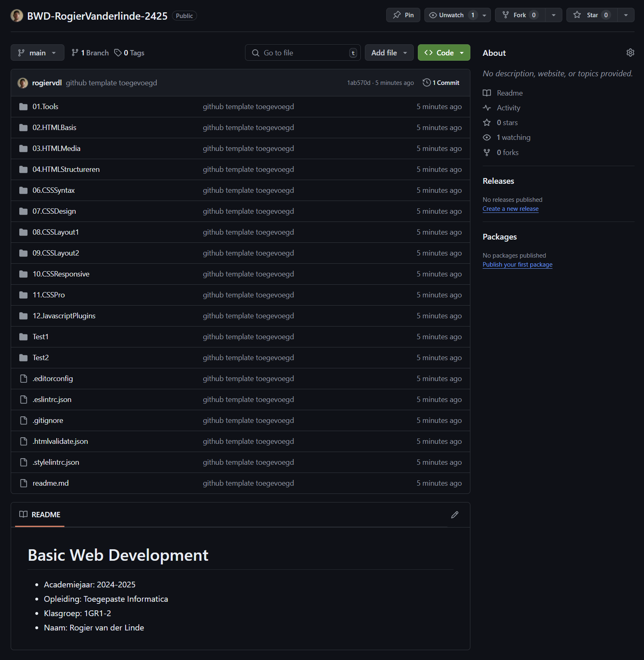Viewport: 644px width, 660px height.
Task: Click the Publish your first package link
Action: pos(517,265)
